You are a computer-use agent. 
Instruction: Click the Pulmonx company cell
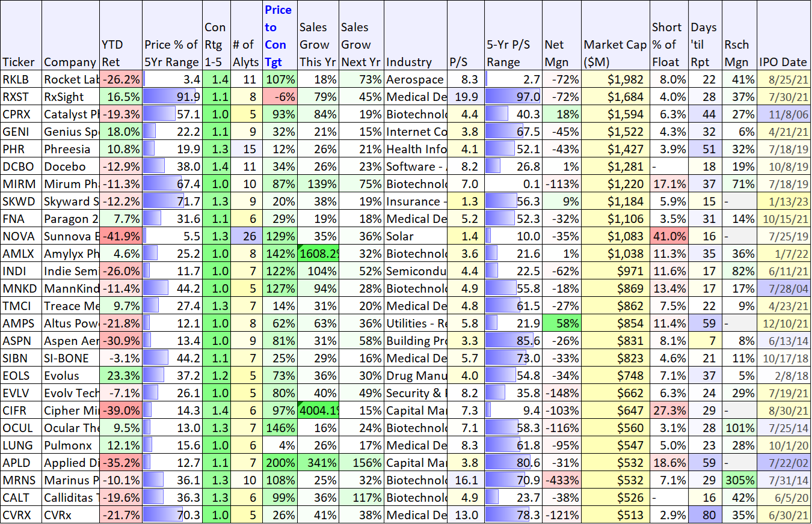click(x=70, y=445)
